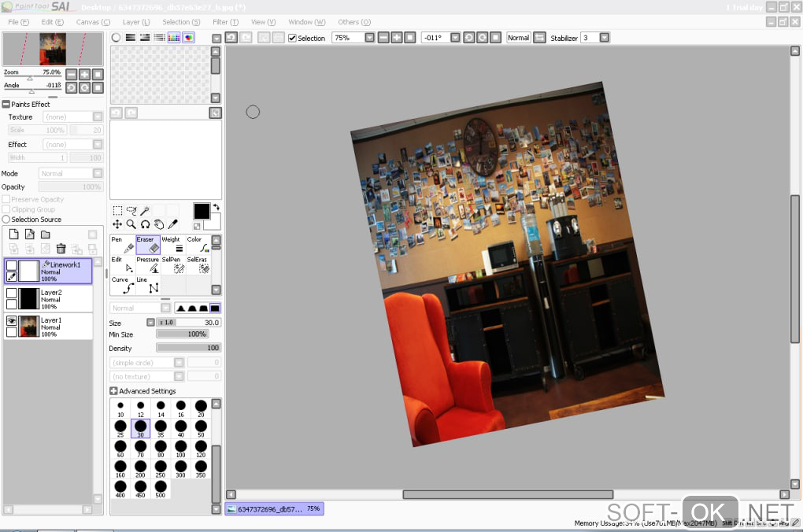
Task: Open the Window menu
Action: click(306, 22)
